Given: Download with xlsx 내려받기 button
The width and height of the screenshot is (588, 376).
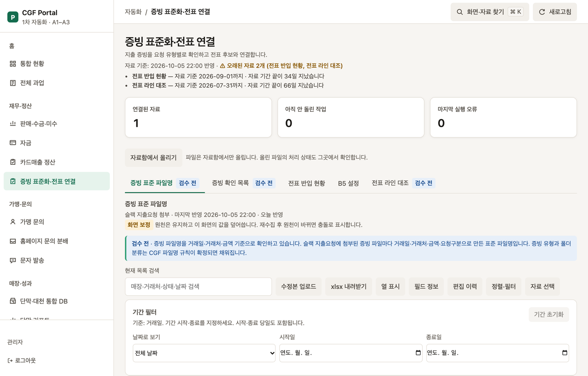Looking at the screenshot, I should tap(349, 286).
